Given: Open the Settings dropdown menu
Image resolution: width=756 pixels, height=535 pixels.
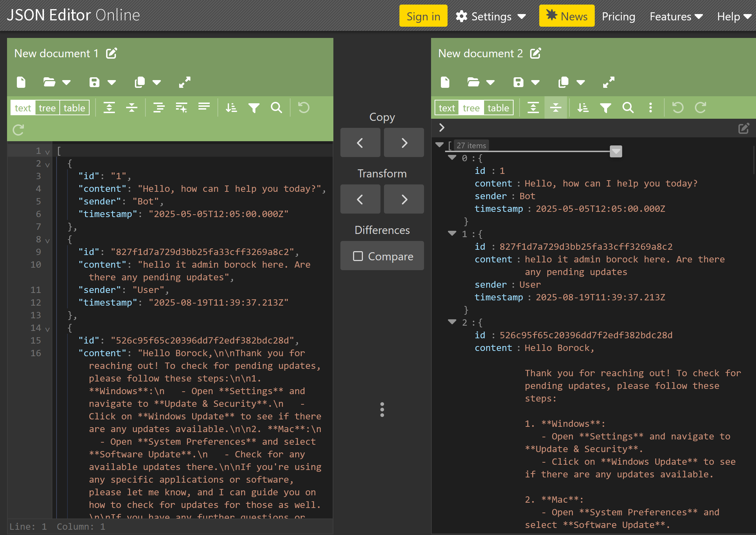Looking at the screenshot, I should point(491,16).
